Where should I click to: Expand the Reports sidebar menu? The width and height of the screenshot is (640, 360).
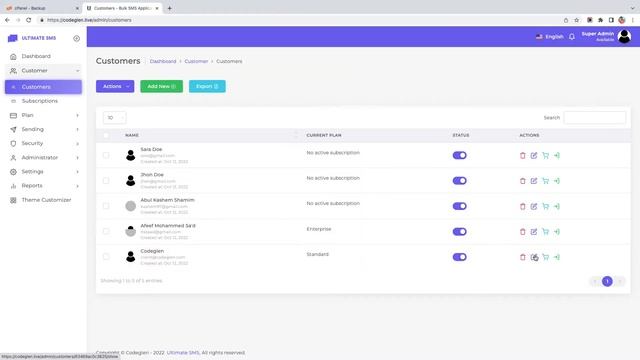pos(43,186)
